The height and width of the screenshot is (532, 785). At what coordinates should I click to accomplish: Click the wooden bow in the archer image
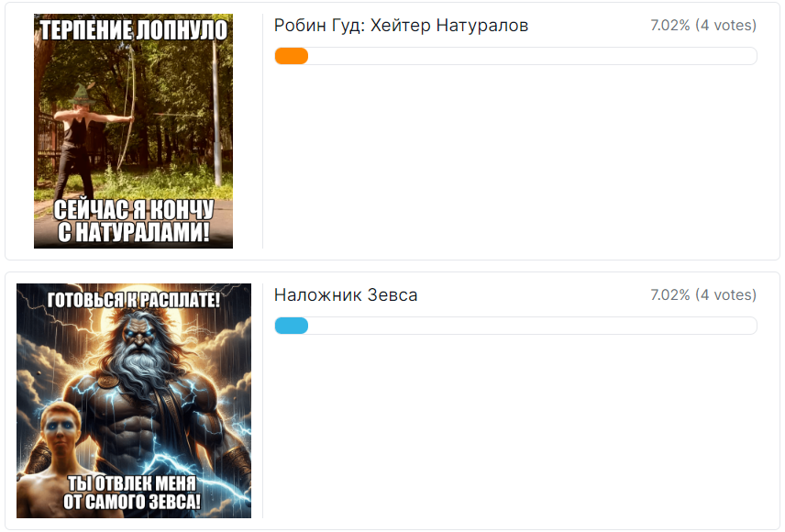coord(127,107)
